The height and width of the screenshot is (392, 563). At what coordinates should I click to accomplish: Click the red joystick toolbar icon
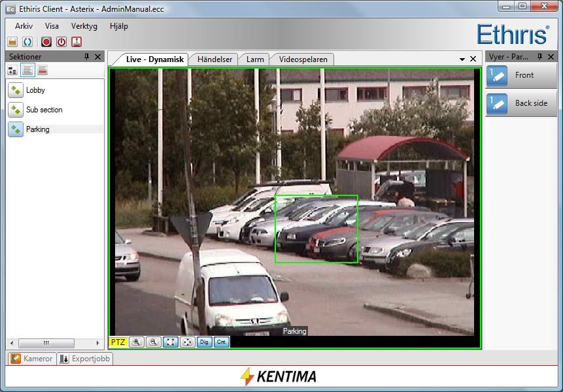(x=77, y=42)
